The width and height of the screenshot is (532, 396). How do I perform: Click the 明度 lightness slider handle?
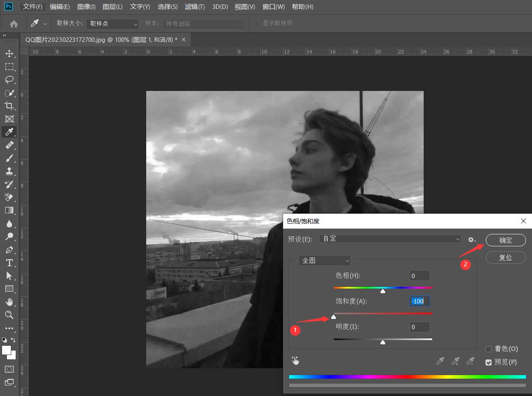point(383,342)
